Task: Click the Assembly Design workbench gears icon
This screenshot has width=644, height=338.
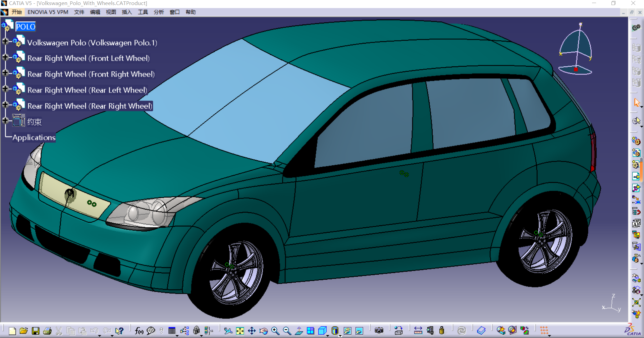Action: 636,27
